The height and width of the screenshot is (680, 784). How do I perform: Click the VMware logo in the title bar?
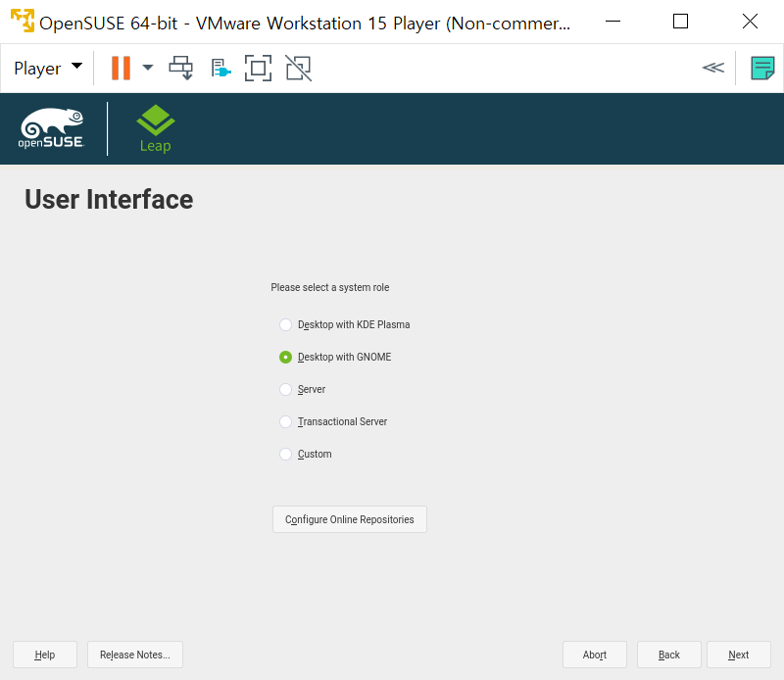[x=23, y=21]
